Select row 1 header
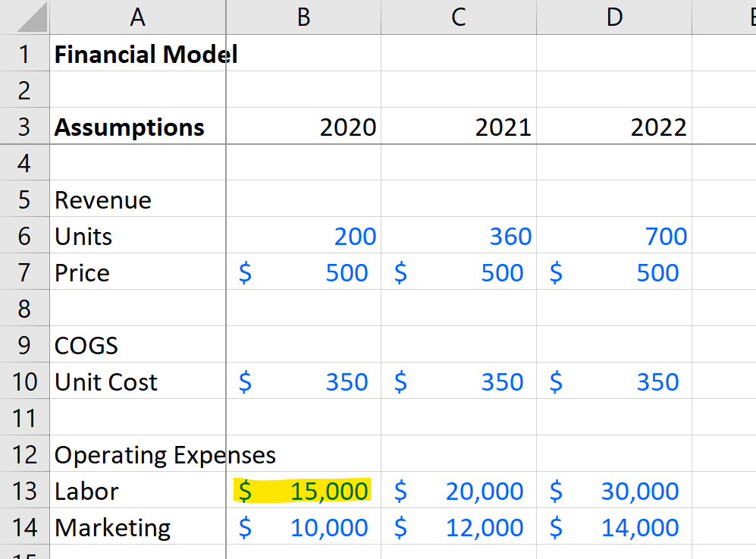756x559 pixels. pyautogui.click(x=24, y=54)
